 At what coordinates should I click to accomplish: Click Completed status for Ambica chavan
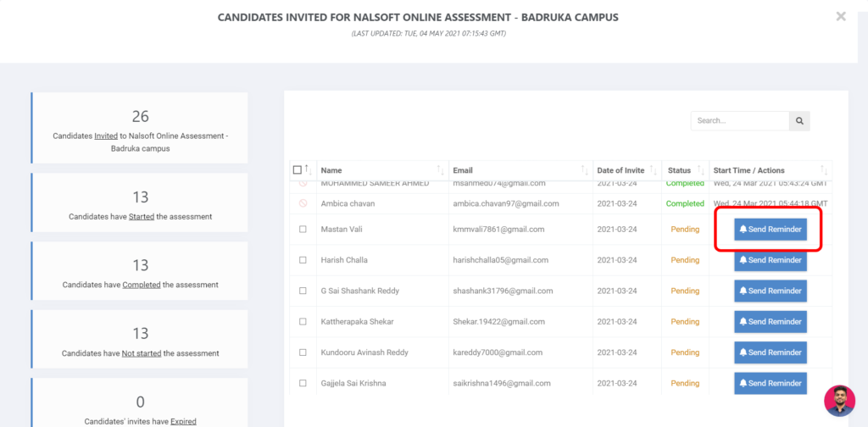(x=685, y=203)
